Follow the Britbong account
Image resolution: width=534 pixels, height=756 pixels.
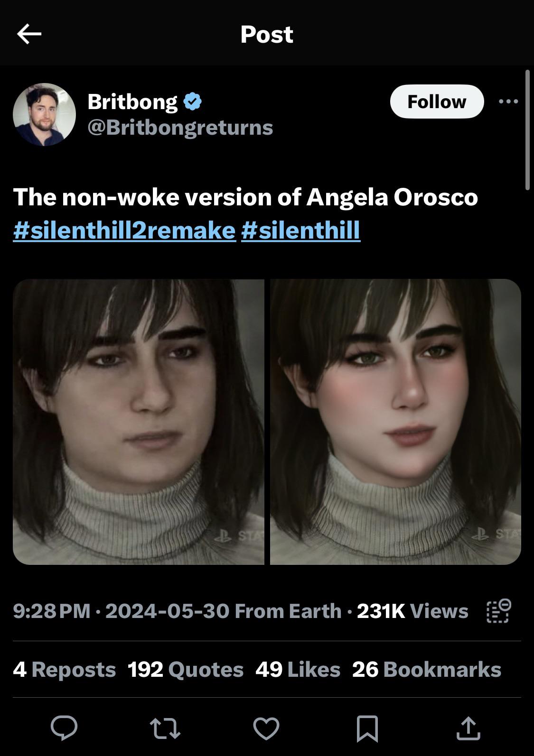tap(437, 101)
